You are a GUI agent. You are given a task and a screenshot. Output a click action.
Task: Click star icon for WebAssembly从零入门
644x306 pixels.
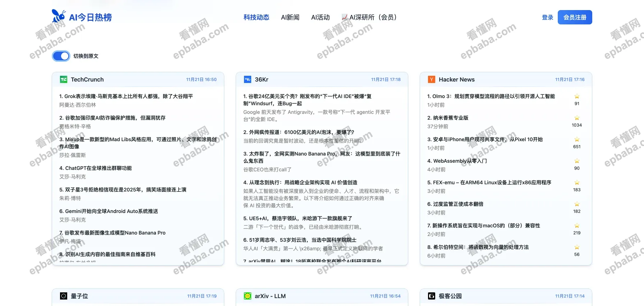577,161
